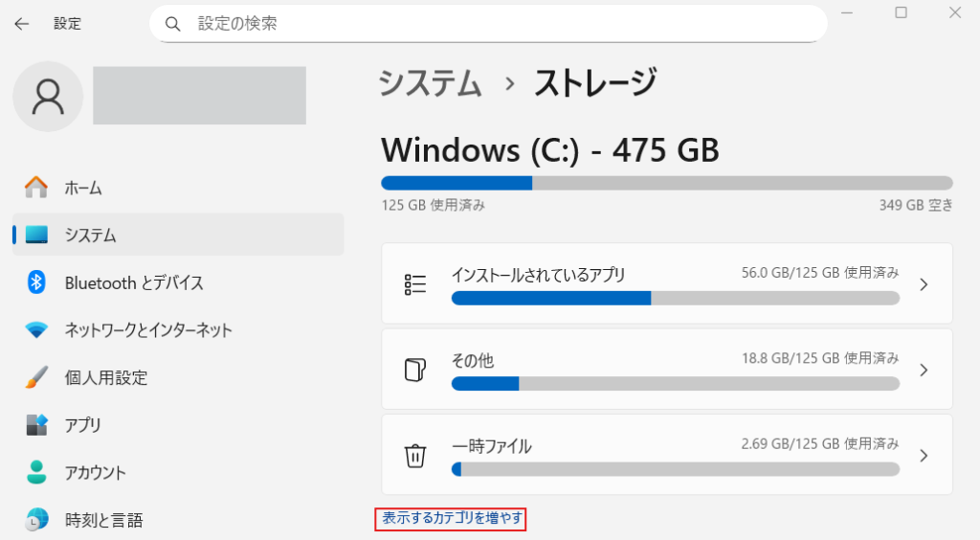The image size is (980, 540).
Task: Click the trash can icon for 一時ファイル
Action: click(415, 455)
